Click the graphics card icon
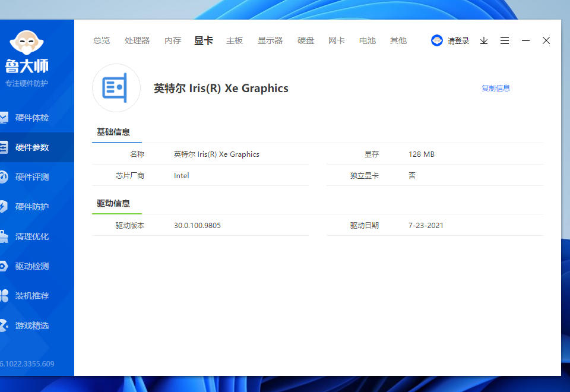The height and width of the screenshot is (392, 570). [x=116, y=88]
